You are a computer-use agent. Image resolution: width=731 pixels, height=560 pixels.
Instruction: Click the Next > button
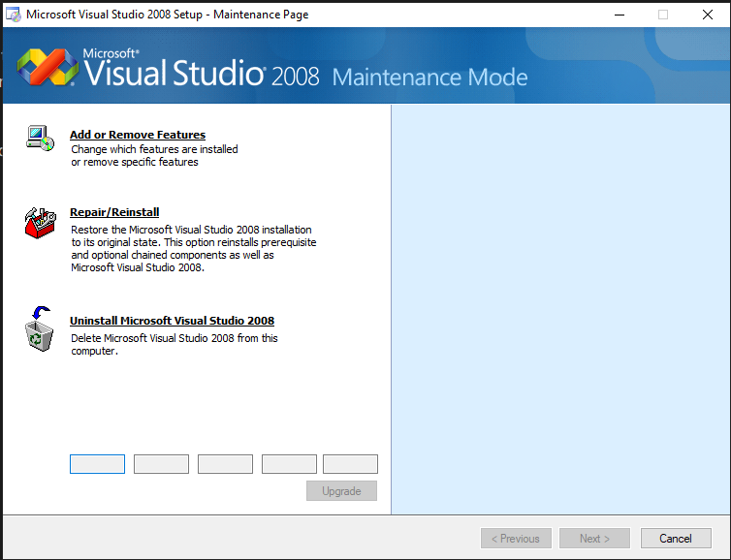point(594,539)
